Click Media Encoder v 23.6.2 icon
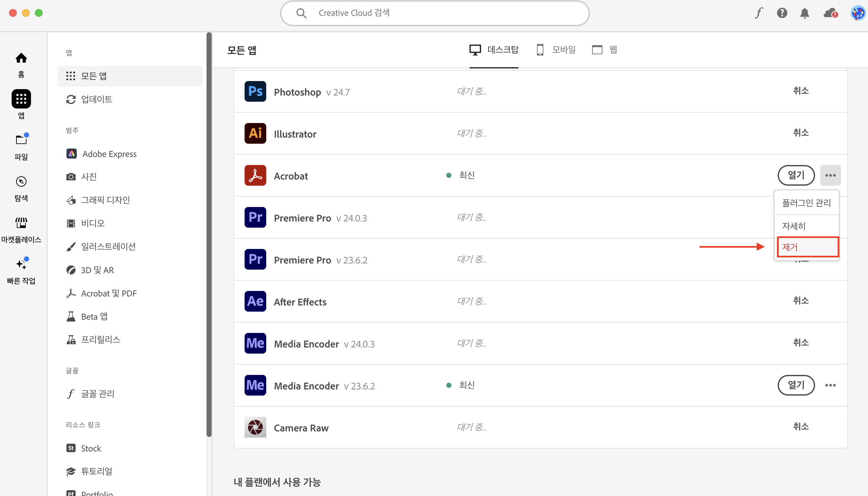The height and width of the screenshot is (496, 868). (255, 385)
